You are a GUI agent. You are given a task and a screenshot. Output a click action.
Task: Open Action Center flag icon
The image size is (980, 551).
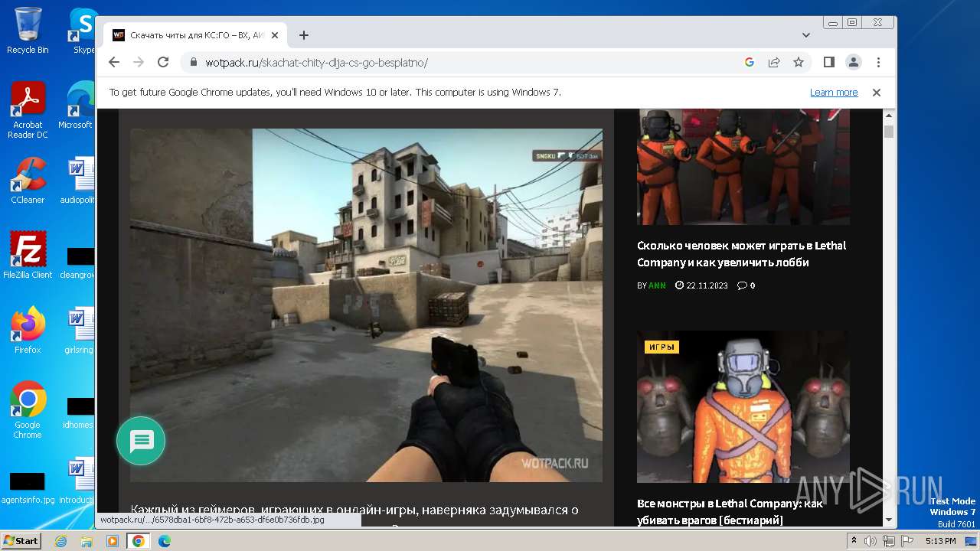(x=907, y=541)
